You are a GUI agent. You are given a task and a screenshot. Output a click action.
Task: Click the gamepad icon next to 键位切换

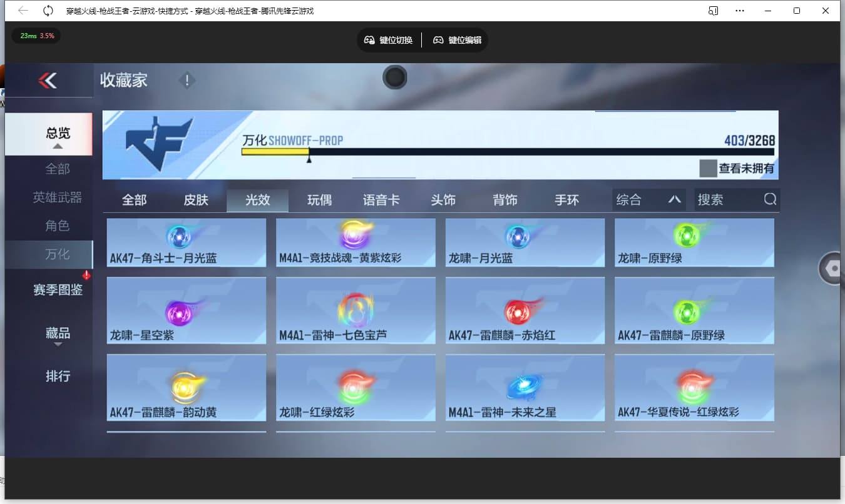pos(369,39)
